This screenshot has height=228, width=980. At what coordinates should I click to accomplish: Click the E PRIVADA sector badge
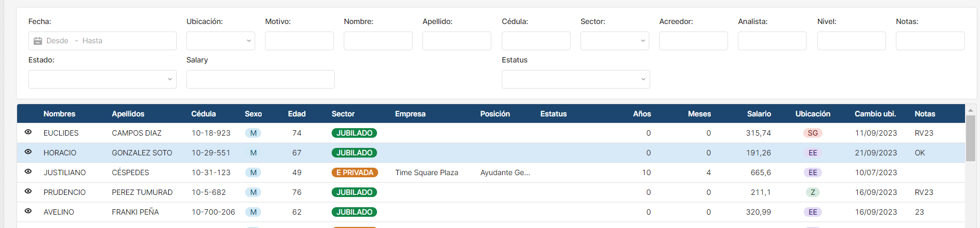[x=355, y=172]
